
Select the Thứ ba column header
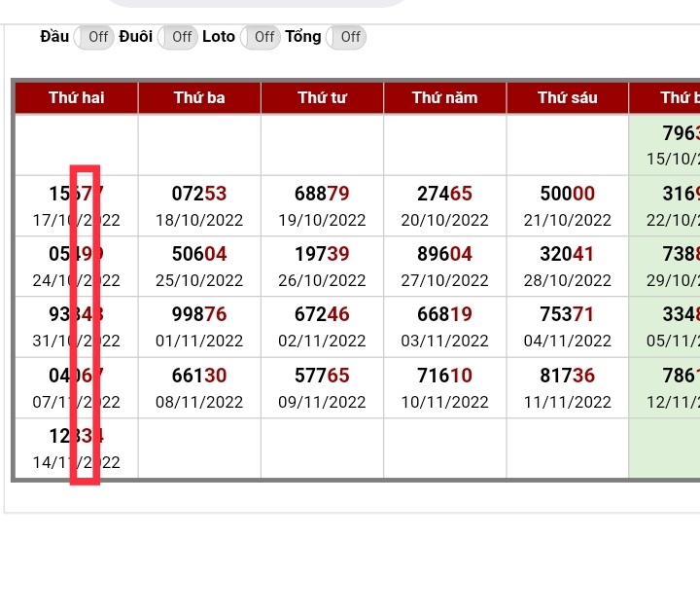point(199,97)
